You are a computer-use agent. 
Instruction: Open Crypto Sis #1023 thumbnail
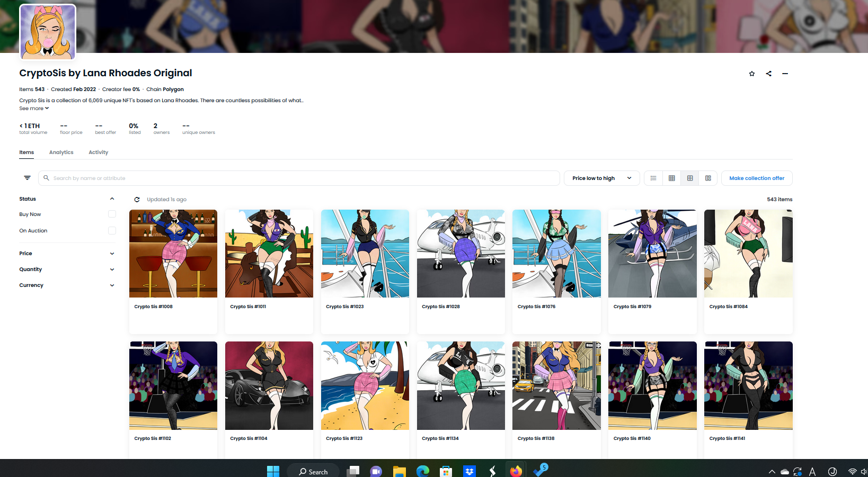point(365,254)
